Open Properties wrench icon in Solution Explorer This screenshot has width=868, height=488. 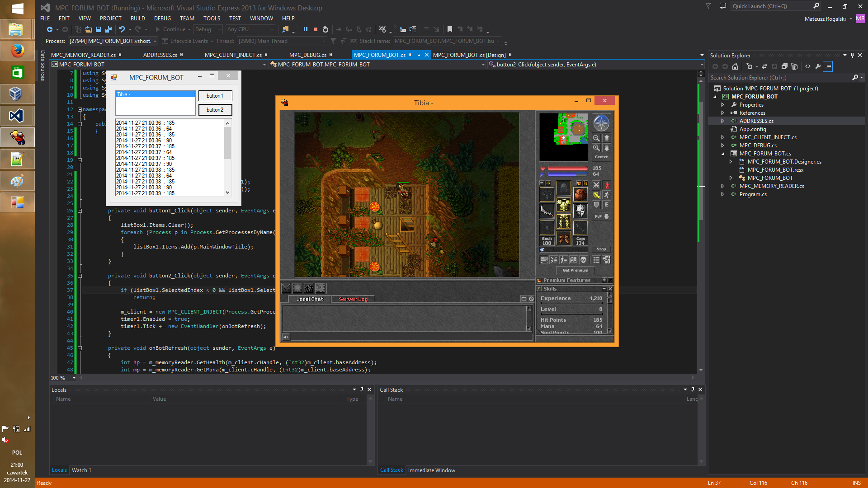(x=818, y=66)
